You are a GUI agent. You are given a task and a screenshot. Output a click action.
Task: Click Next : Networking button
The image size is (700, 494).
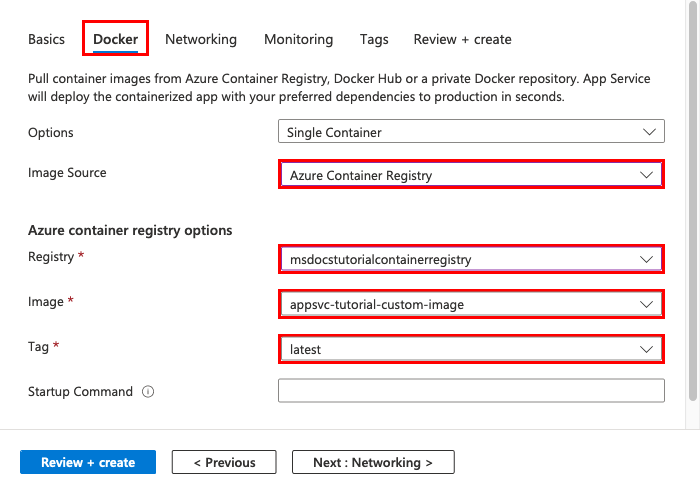[x=373, y=462]
